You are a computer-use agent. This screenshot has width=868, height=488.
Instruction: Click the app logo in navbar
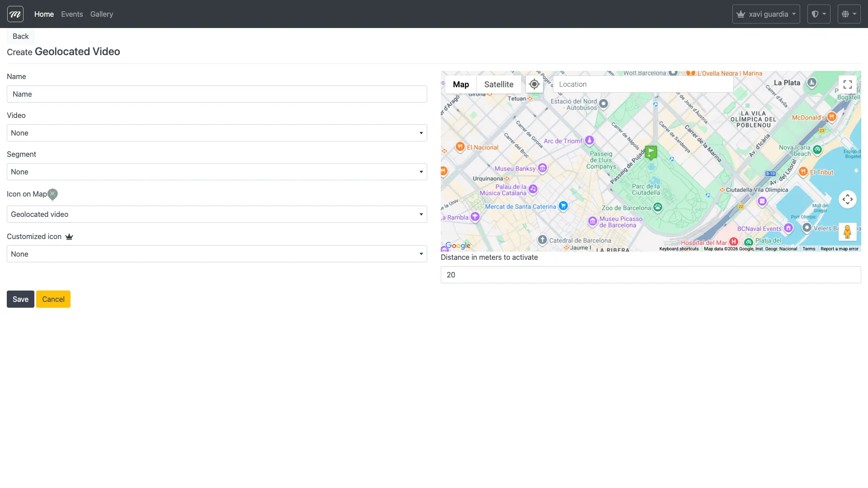coord(15,14)
